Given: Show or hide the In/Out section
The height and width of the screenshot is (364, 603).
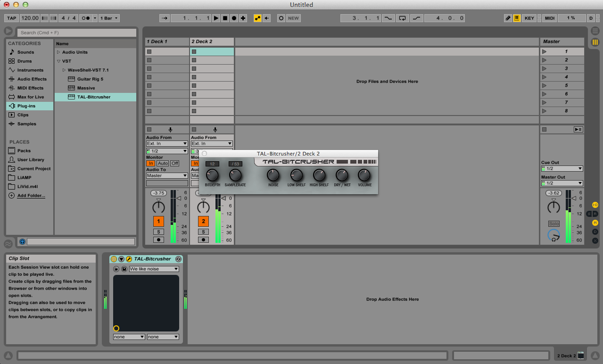Looking at the screenshot, I should [595, 205].
